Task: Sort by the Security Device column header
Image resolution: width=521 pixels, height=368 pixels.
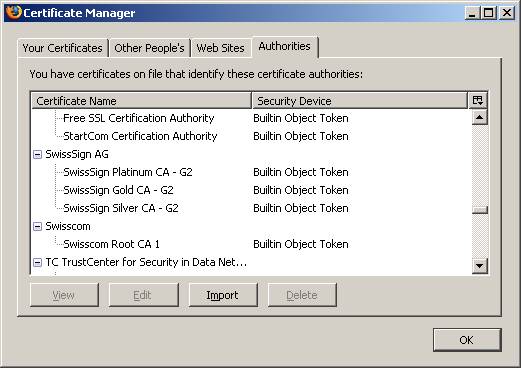Action: [360, 101]
